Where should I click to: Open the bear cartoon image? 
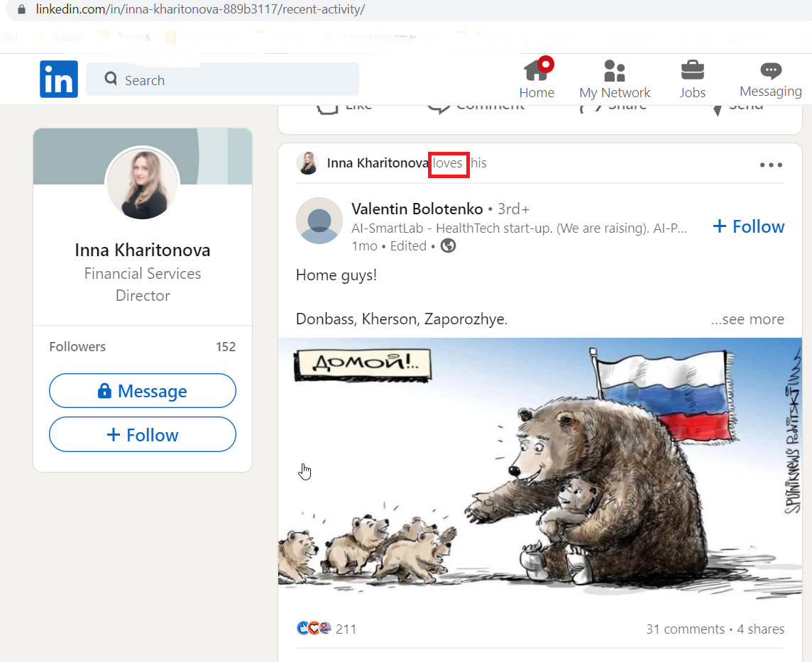click(539, 468)
